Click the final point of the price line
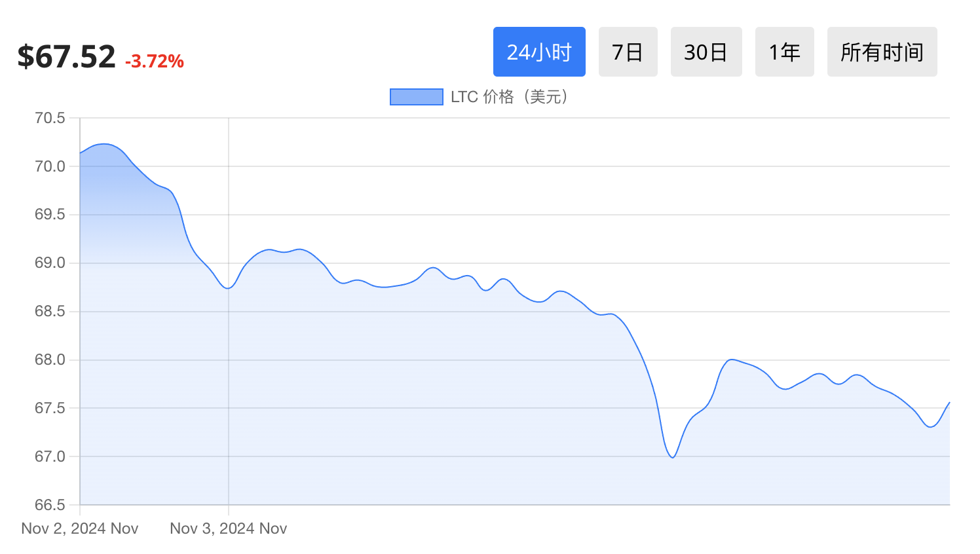This screenshot has width=980, height=554. pyautogui.click(x=949, y=403)
